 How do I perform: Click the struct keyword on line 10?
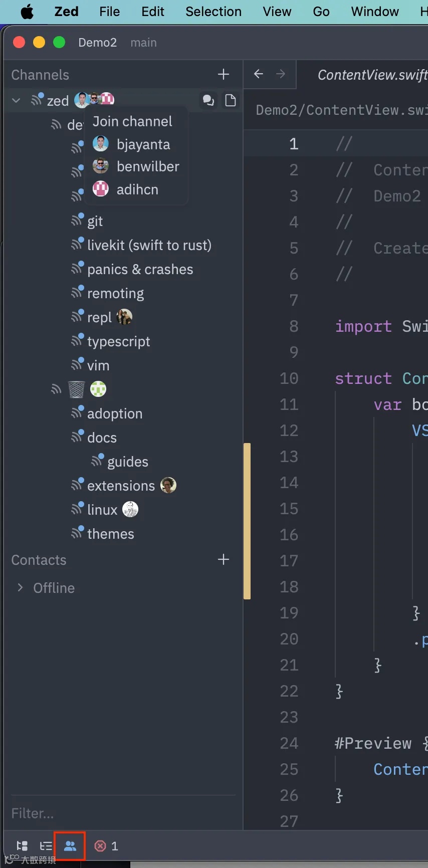pos(363,378)
